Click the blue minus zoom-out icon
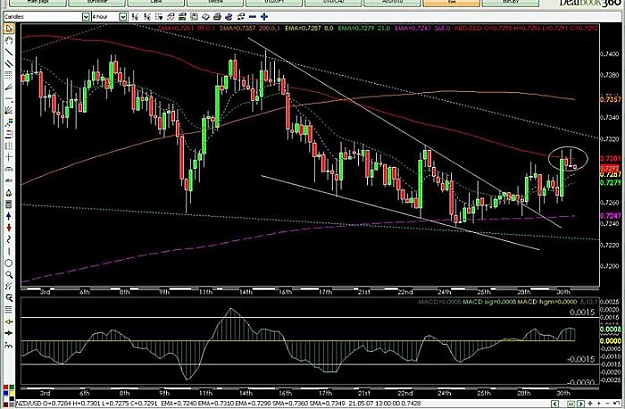The width and height of the screenshot is (625, 409). click(x=252, y=17)
